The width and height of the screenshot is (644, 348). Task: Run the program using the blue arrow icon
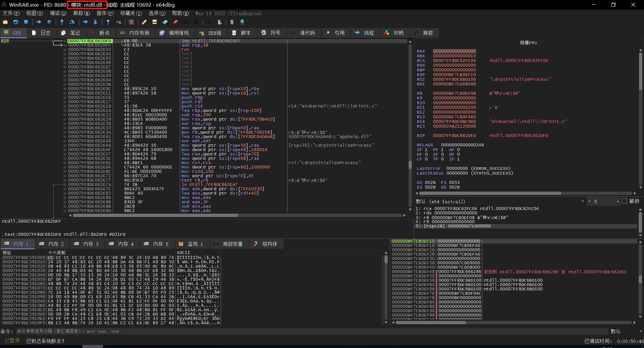[x=39, y=22]
